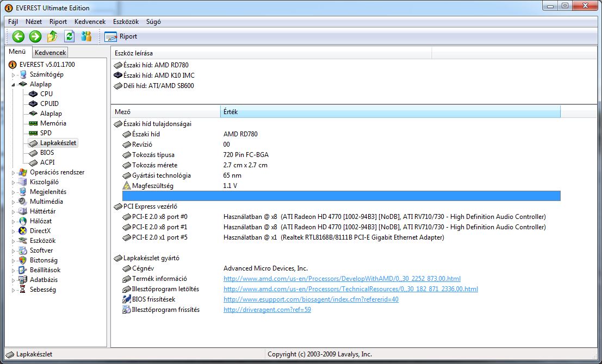The image size is (602, 364).
Task: Click the Beállítások settings icon
Action: point(23,270)
